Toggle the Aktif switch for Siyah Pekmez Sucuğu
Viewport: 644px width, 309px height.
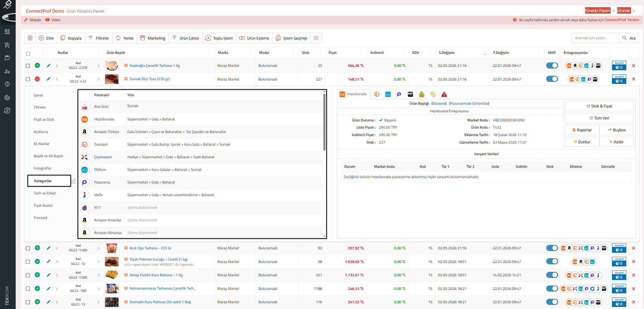pos(552,261)
